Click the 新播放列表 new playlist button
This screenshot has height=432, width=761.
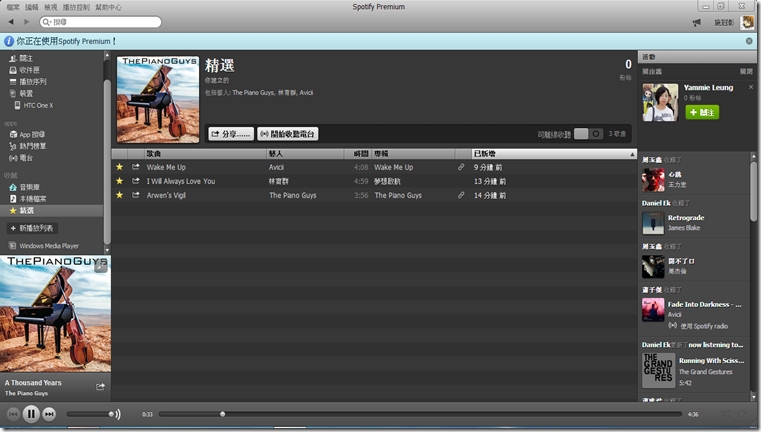pyautogui.click(x=32, y=228)
